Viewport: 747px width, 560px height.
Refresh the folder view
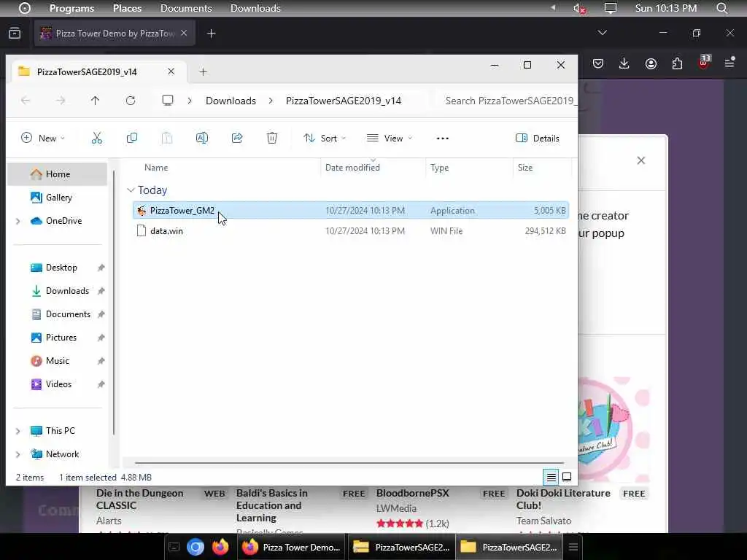point(131,101)
